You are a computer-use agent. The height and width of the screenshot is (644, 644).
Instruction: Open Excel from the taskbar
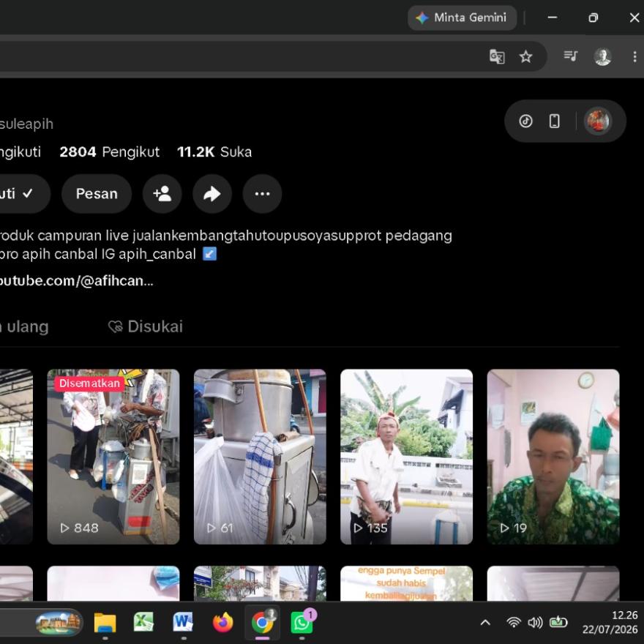143,623
